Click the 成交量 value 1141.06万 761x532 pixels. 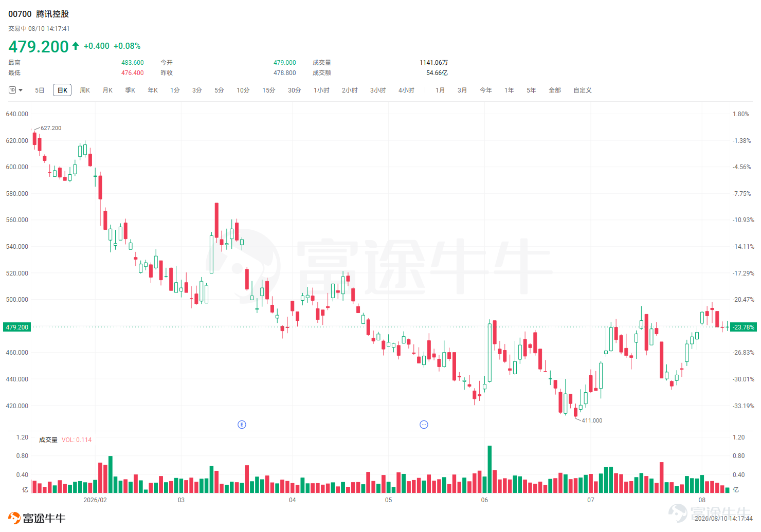click(x=433, y=63)
